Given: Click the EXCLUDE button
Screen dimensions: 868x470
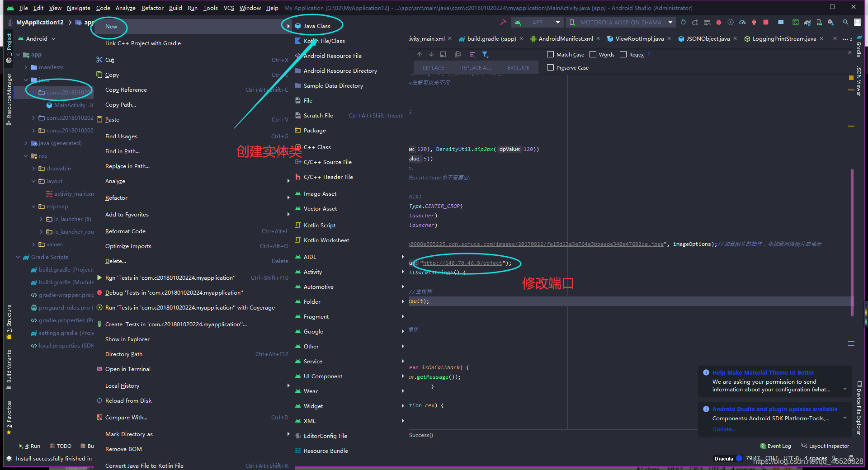Looking at the screenshot, I should pos(518,68).
